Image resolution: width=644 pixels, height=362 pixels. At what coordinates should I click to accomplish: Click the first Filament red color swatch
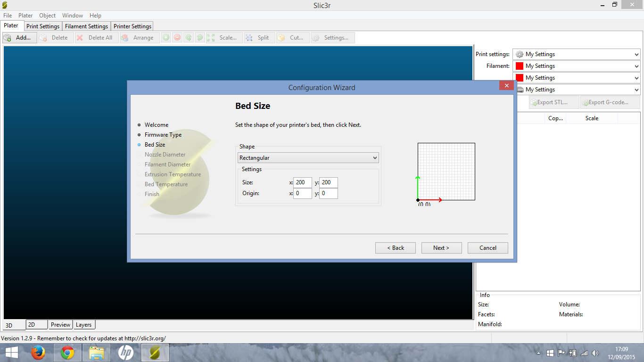pyautogui.click(x=520, y=66)
